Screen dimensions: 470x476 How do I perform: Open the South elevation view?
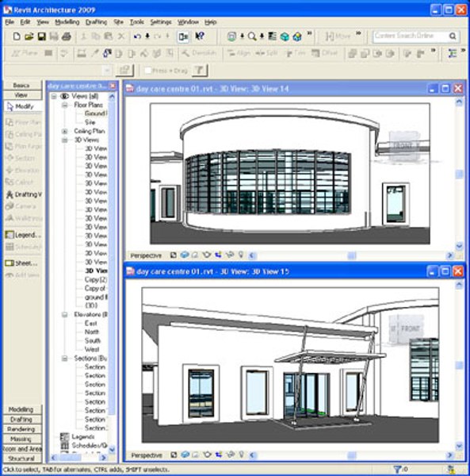pyautogui.click(x=93, y=340)
